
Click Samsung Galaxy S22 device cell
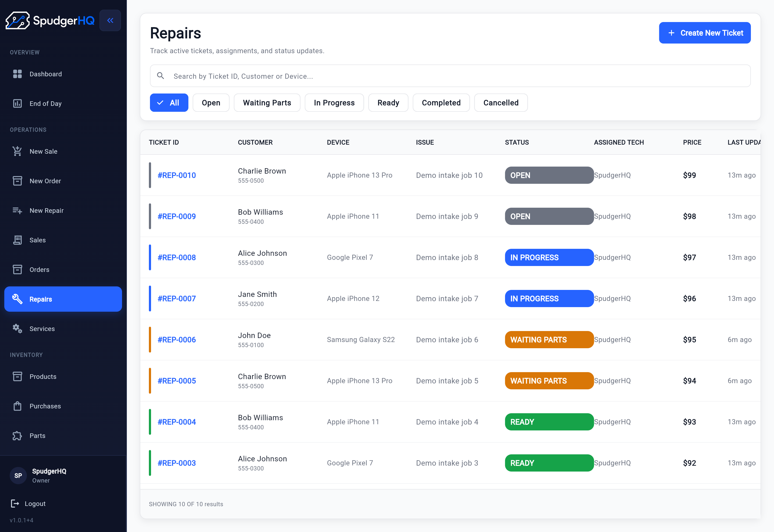(x=361, y=340)
